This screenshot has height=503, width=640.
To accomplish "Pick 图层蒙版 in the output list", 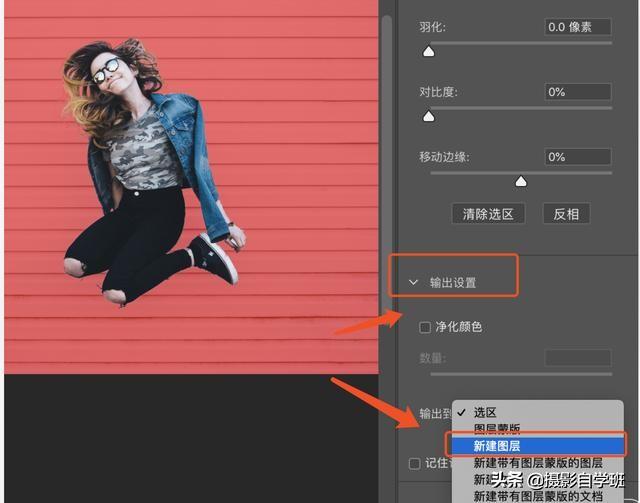I will pyautogui.click(x=497, y=428).
